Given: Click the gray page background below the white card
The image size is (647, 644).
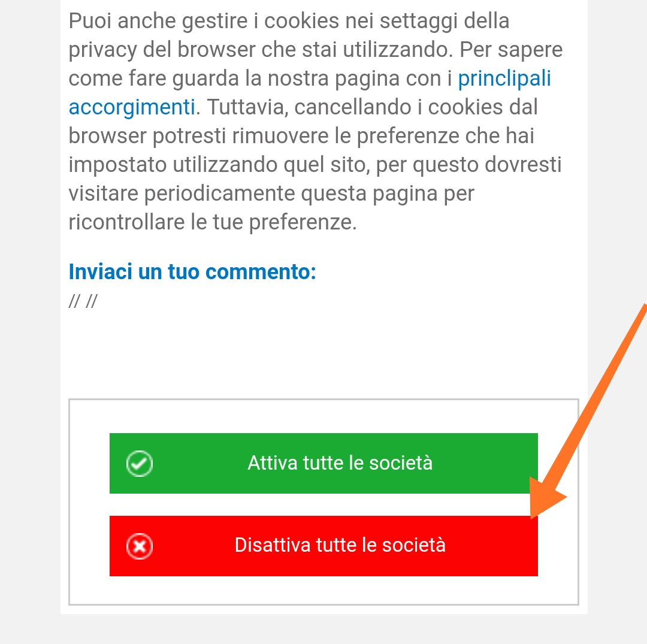Looking at the screenshot, I should 323,630.
